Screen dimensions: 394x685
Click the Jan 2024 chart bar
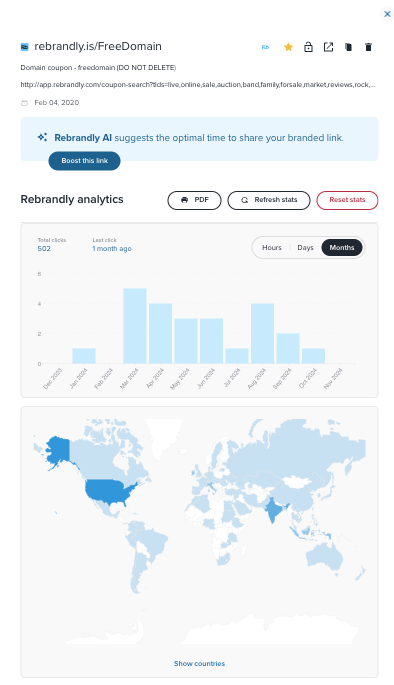click(84, 356)
